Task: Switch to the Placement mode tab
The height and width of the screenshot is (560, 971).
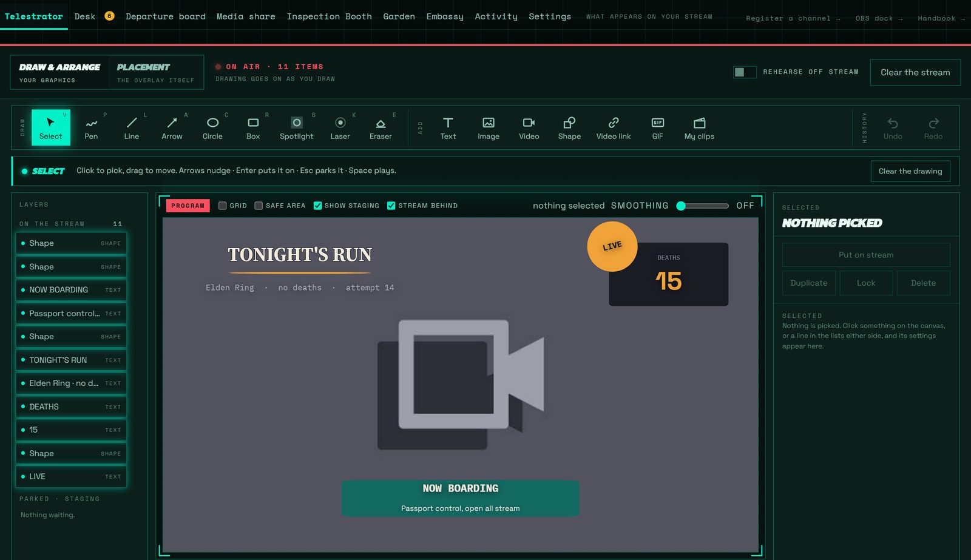Action: point(156,72)
